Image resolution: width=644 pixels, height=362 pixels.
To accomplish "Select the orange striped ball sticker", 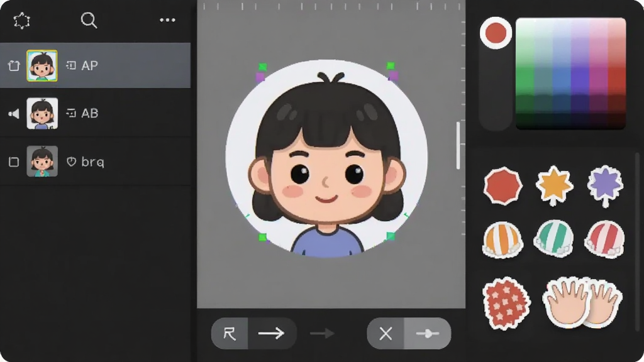I will (502, 240).
